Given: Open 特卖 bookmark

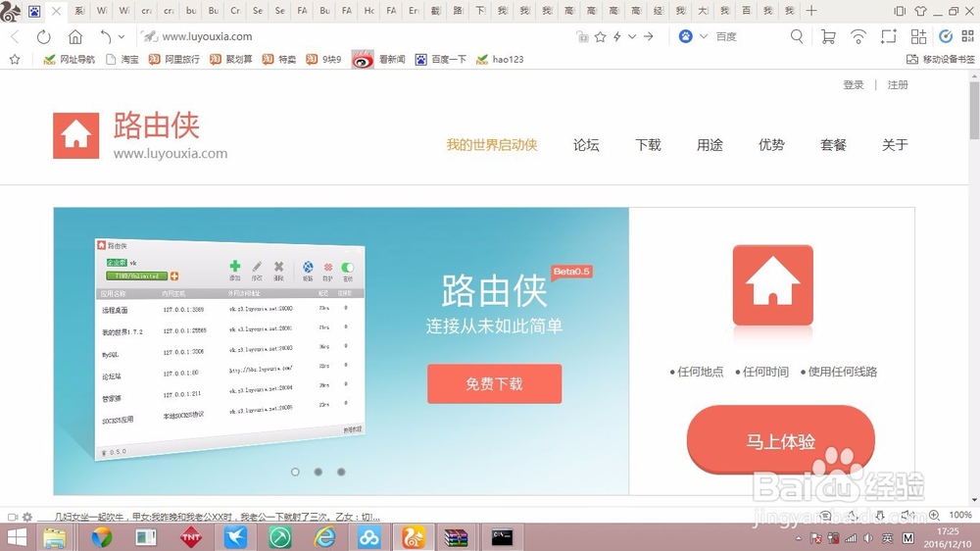Looking at the screenshot, I should click(x=278, y=60).
